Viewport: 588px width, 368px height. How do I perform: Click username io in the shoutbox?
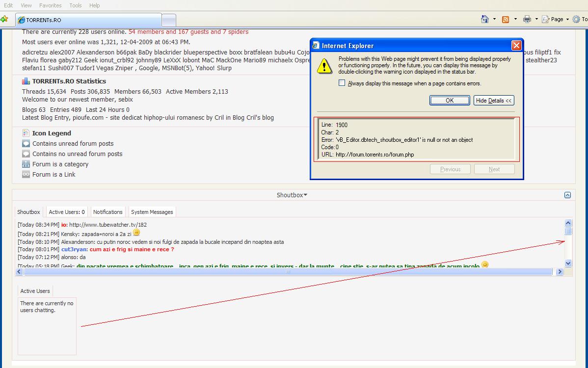[64, 225]
